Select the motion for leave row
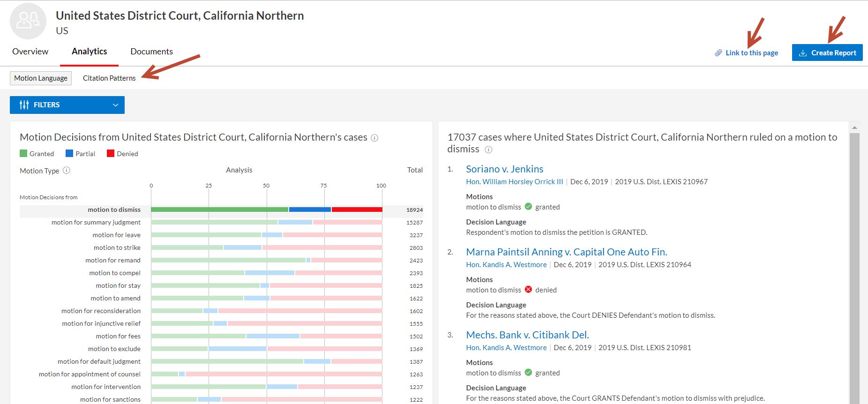 (221, 235)
